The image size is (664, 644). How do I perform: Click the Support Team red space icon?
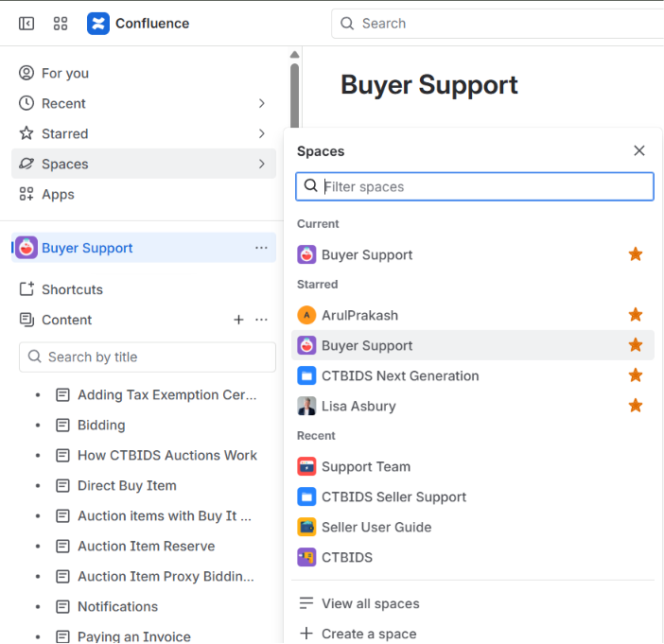pyautogui.click(x=306, y=466)
